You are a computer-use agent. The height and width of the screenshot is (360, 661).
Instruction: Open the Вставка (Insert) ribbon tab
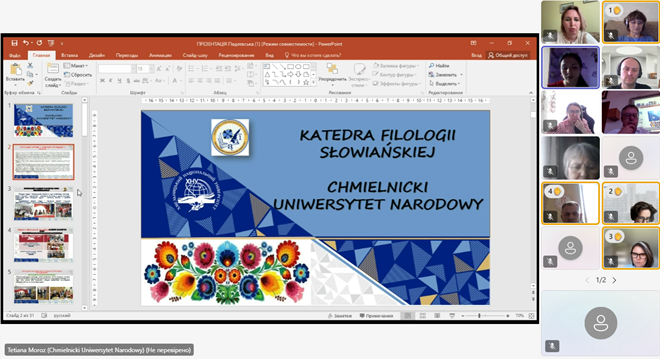coord(70,55)
